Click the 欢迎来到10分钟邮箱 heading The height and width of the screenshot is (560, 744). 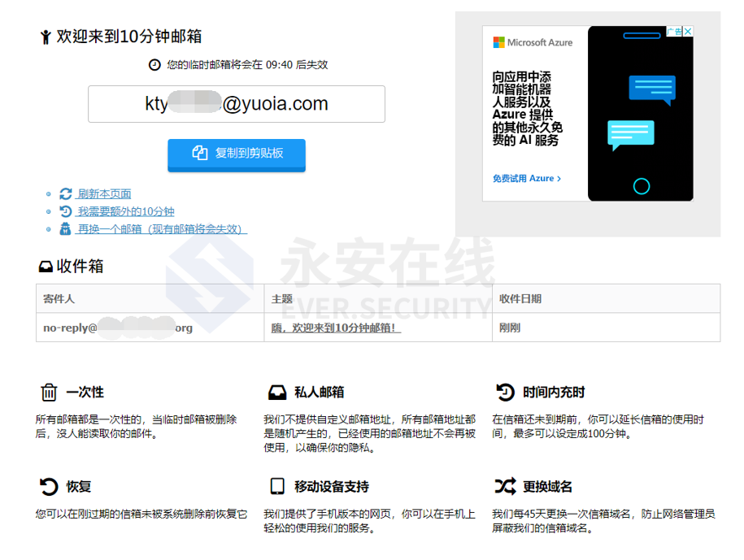tap(129, 37)
